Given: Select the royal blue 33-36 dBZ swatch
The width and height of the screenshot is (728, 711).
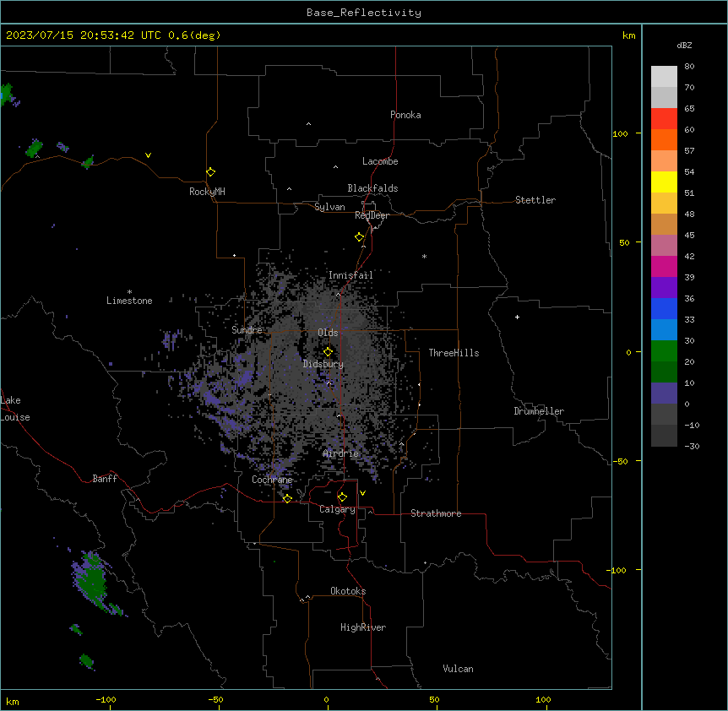Looking at the screenshot, I should 664,308.
